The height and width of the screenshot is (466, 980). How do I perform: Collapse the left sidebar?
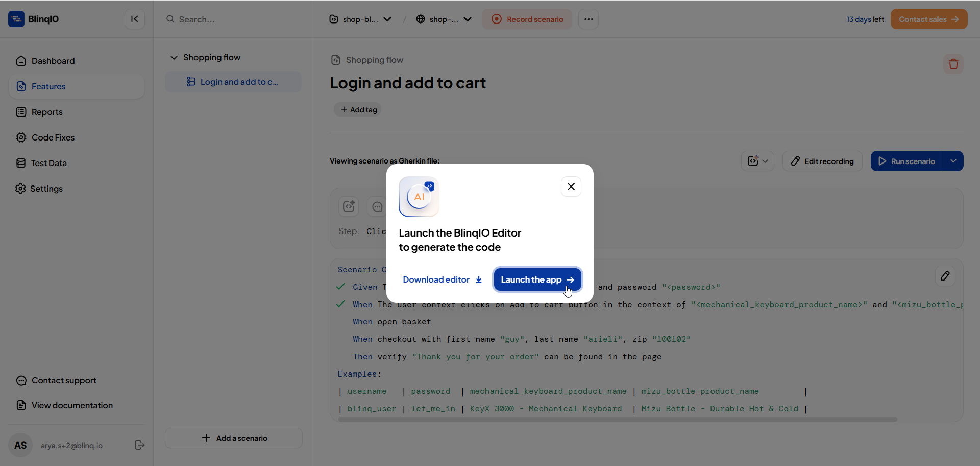(x=135, y=19)
